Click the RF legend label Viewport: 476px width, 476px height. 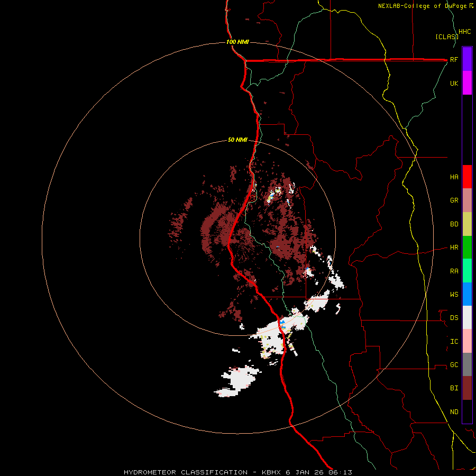tap(454, 59)
